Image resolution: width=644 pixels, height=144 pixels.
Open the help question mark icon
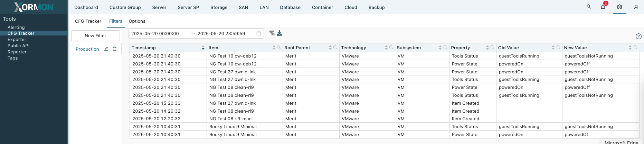point(638,36)
